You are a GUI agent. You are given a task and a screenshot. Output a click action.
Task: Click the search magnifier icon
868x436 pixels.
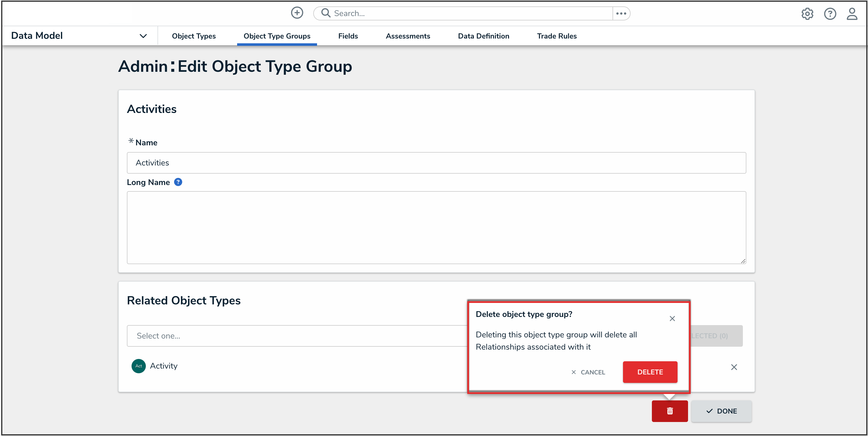(325, 13)
